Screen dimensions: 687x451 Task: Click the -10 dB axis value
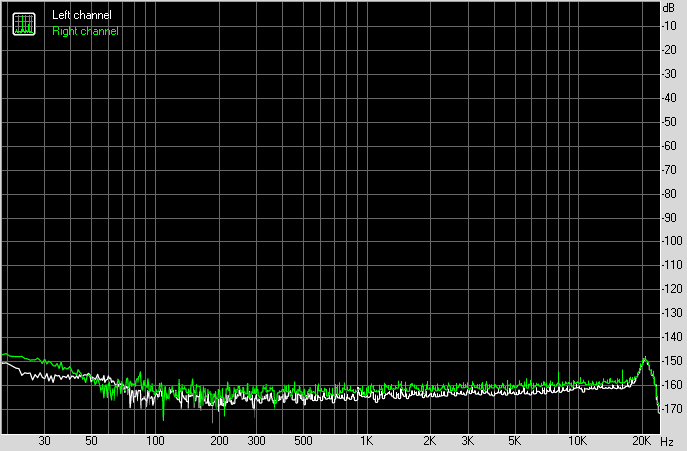[669, 26]
